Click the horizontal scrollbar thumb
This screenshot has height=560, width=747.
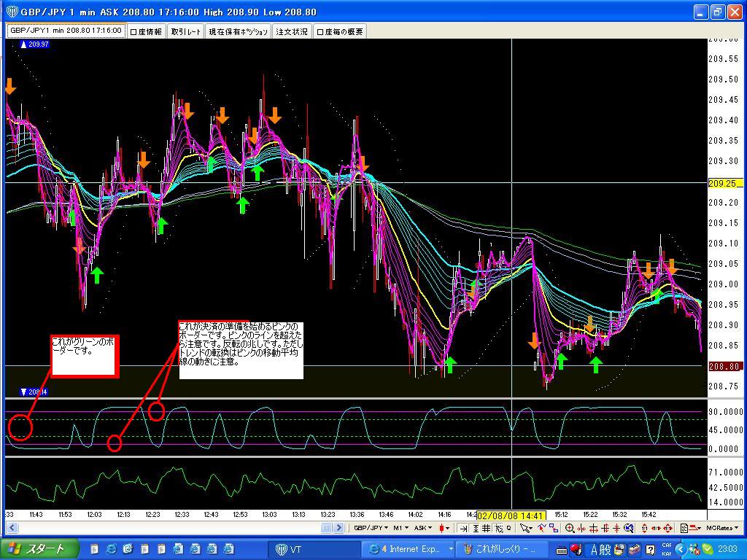326,528
